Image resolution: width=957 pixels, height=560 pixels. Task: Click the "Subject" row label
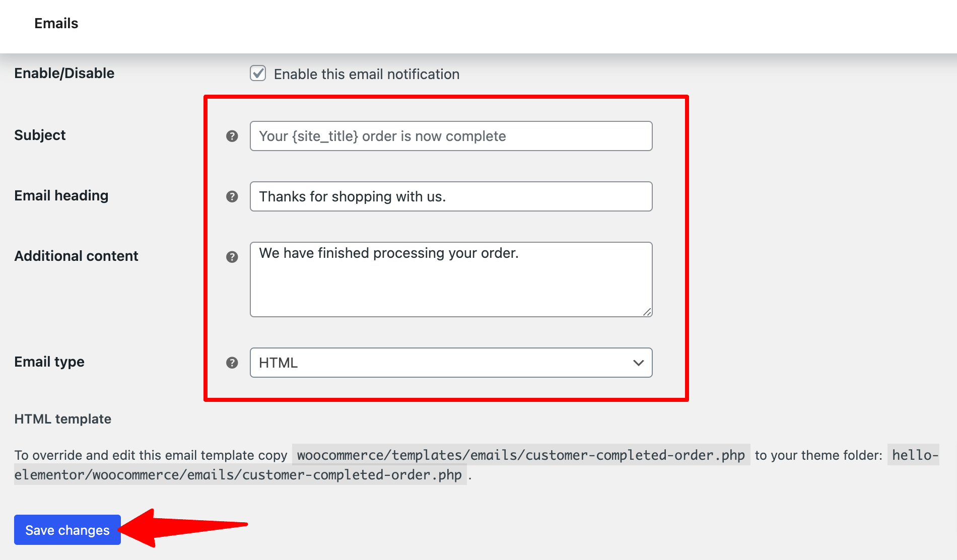[40, 135]
